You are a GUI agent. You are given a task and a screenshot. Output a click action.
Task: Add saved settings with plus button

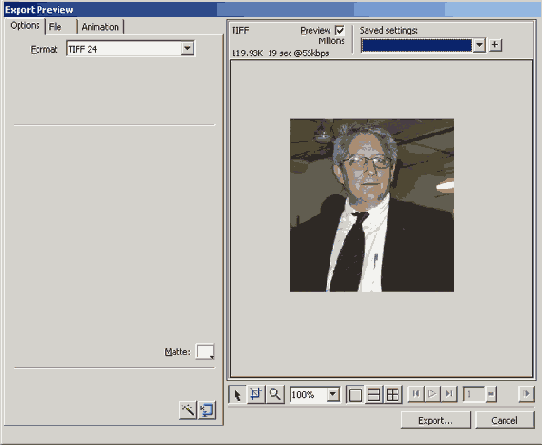tap(495, 45)
